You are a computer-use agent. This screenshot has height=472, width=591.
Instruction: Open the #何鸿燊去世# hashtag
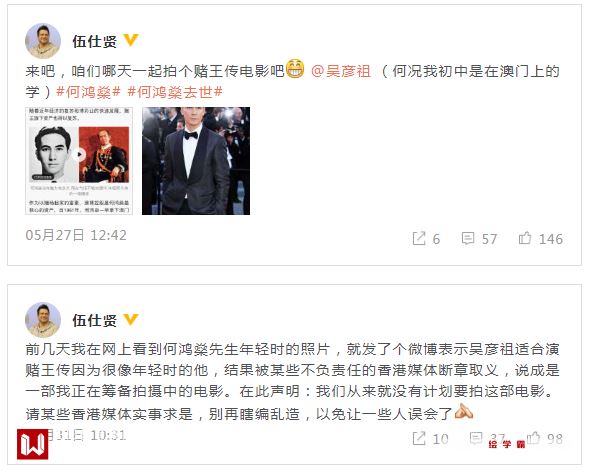coord(175,92)
